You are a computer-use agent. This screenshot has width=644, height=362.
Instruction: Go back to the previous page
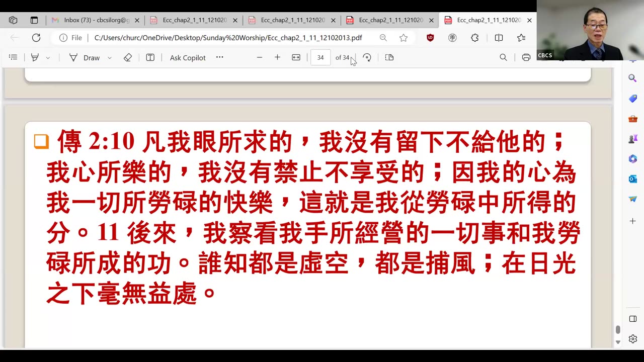tap(15, 38)
